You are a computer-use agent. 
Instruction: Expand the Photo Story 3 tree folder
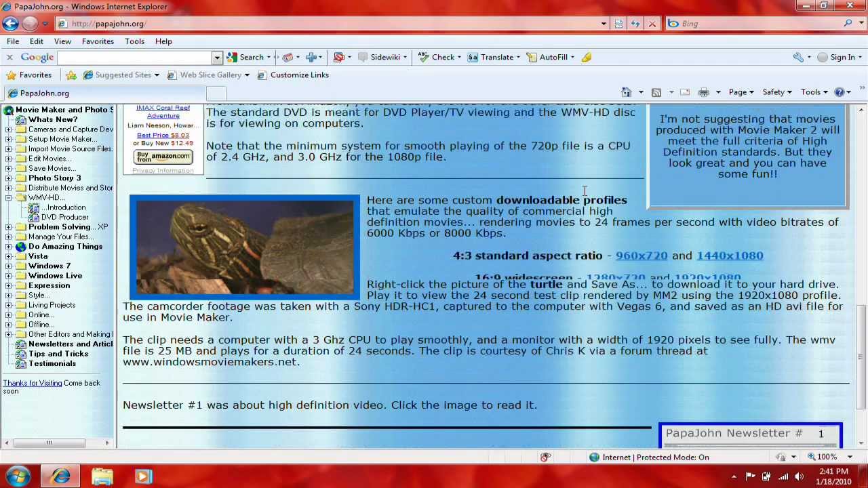click(8, 178)
